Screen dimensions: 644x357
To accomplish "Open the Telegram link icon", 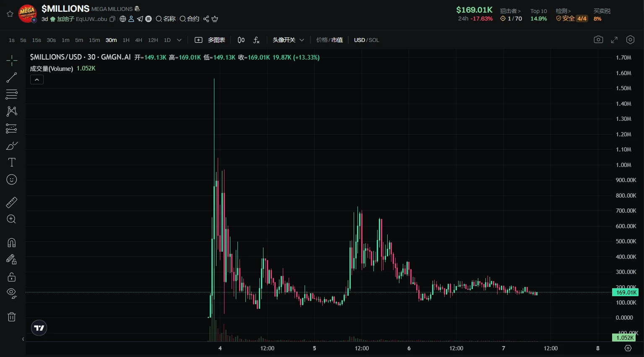I will (140, 19).
